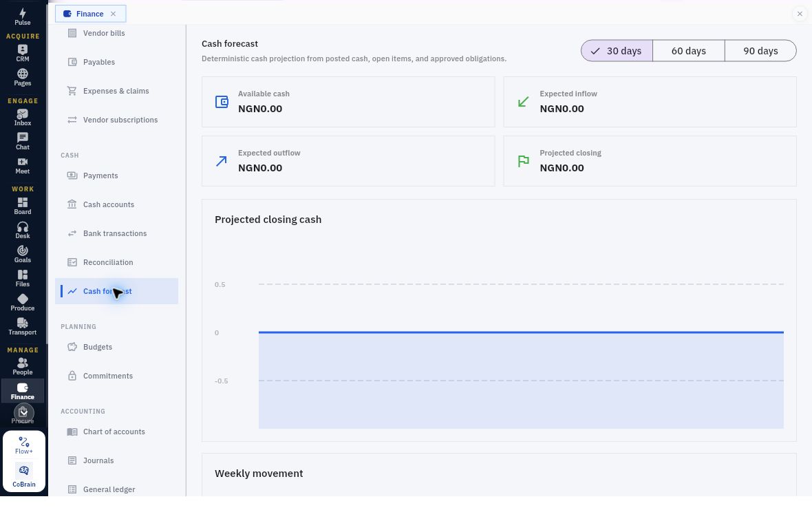The image size is (812, 521).
Task: Open the Goals target icon
Action: (22, 254)
